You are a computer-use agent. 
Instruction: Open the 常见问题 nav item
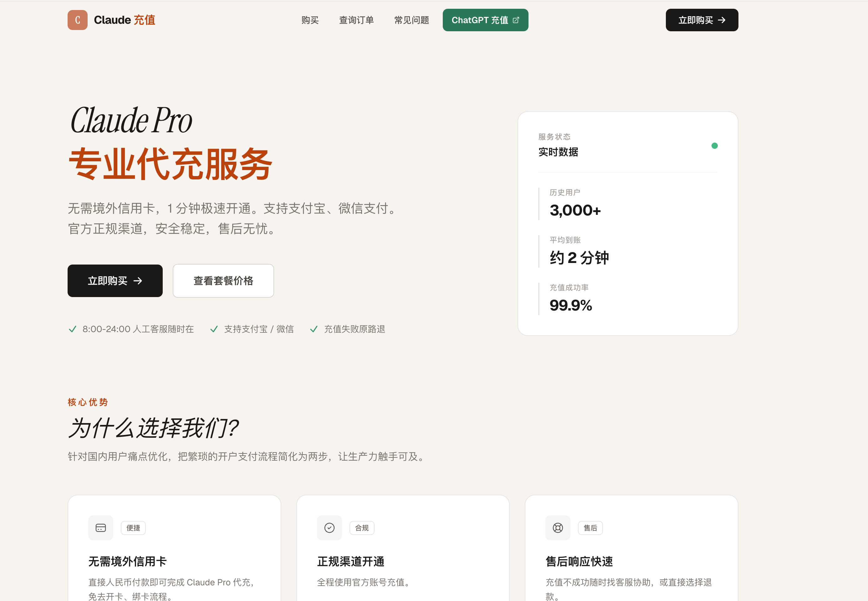click(412, 20)
